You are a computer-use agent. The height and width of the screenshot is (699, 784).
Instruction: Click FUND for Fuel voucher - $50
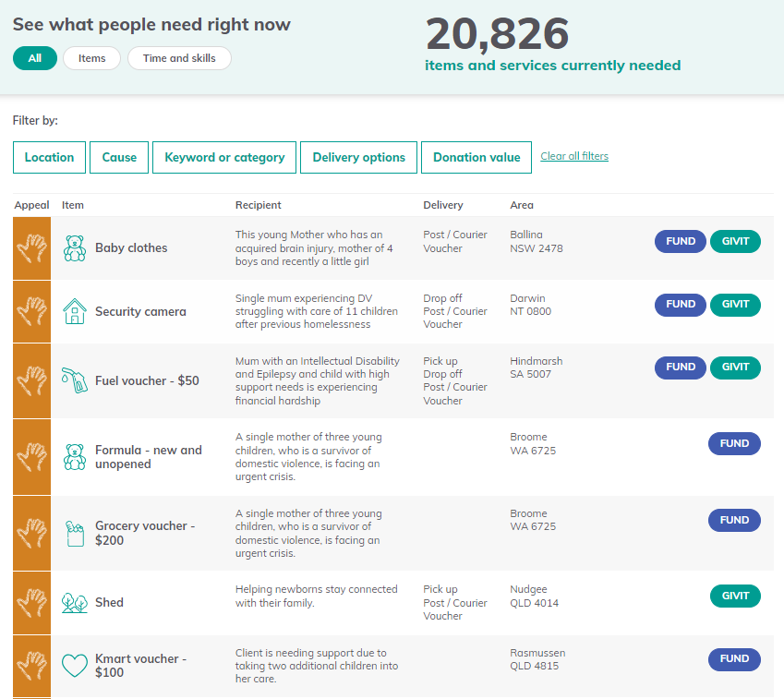click(x=681, y=367)
